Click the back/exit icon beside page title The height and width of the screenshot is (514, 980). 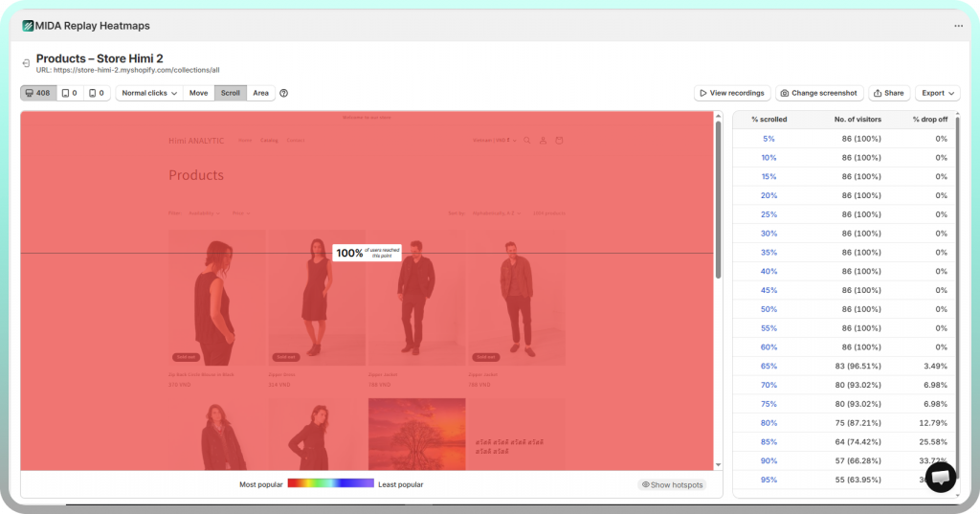click(27, 63)
